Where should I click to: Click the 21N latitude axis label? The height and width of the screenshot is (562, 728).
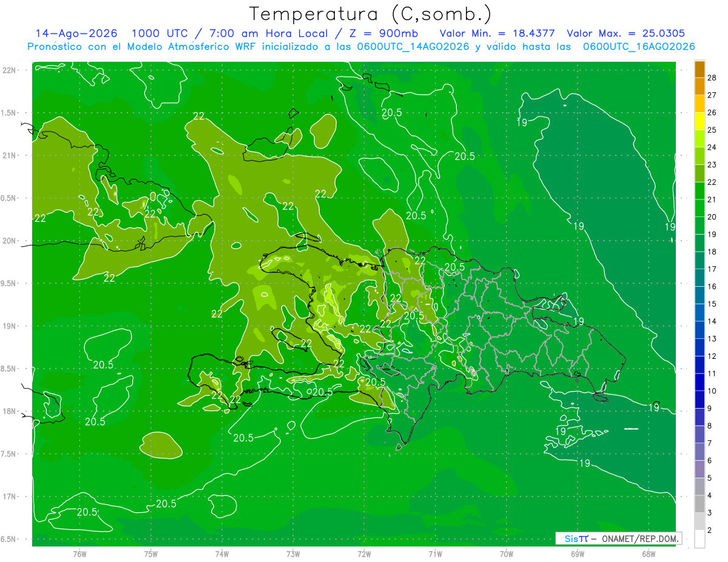pos(10,155)
